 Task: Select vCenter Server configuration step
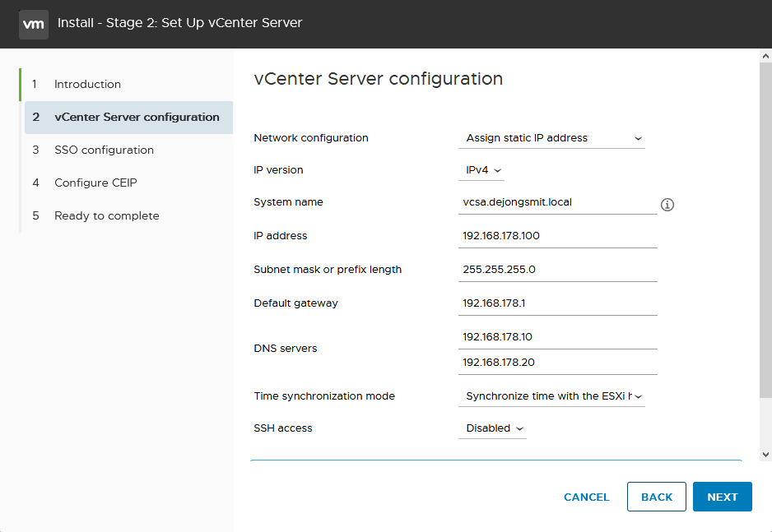128,117
